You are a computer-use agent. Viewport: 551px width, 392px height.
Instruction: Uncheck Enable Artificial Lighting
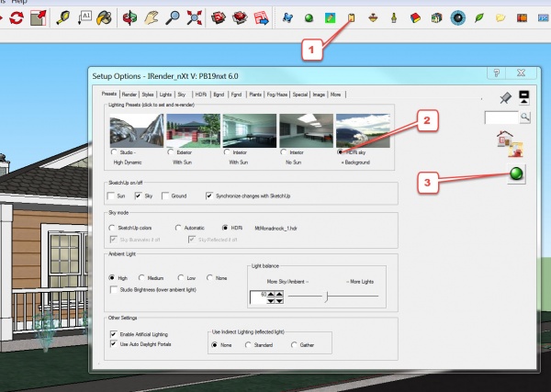point(113,335)
